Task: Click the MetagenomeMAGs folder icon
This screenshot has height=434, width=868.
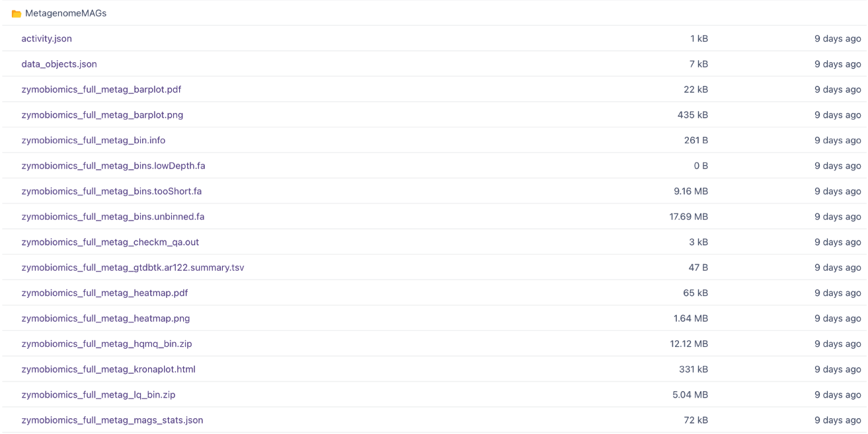Action: click(x=17, y=14)
